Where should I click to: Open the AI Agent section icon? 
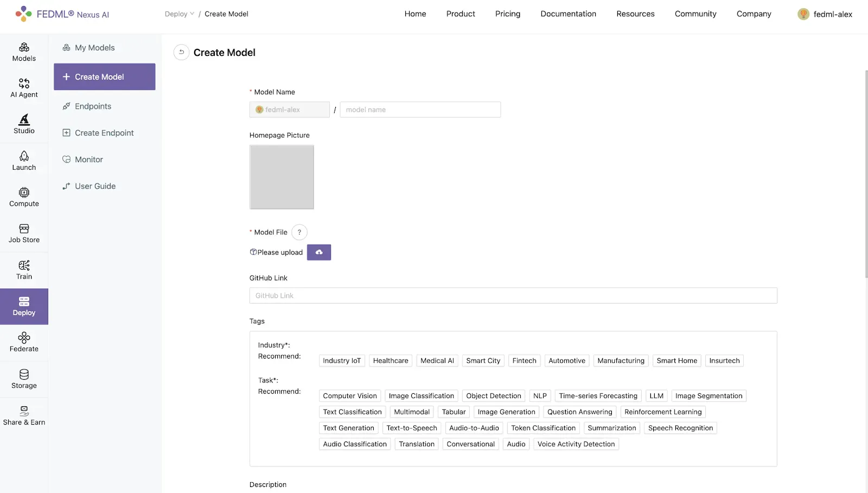point(24,84)
